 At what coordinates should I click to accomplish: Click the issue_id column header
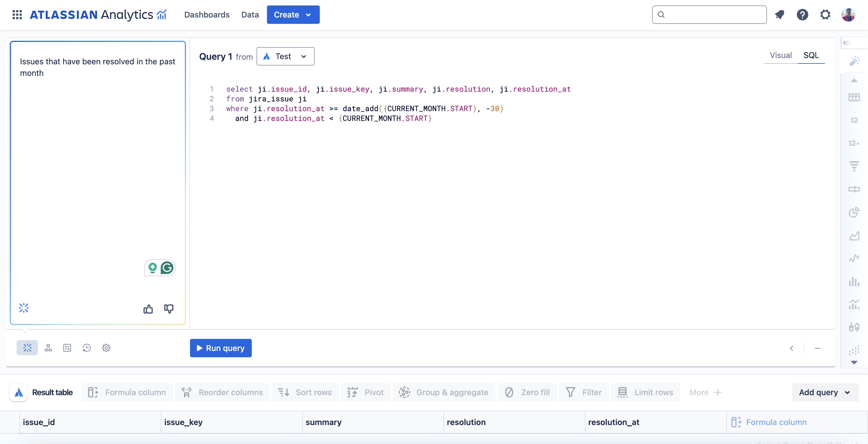click(90, 422)
